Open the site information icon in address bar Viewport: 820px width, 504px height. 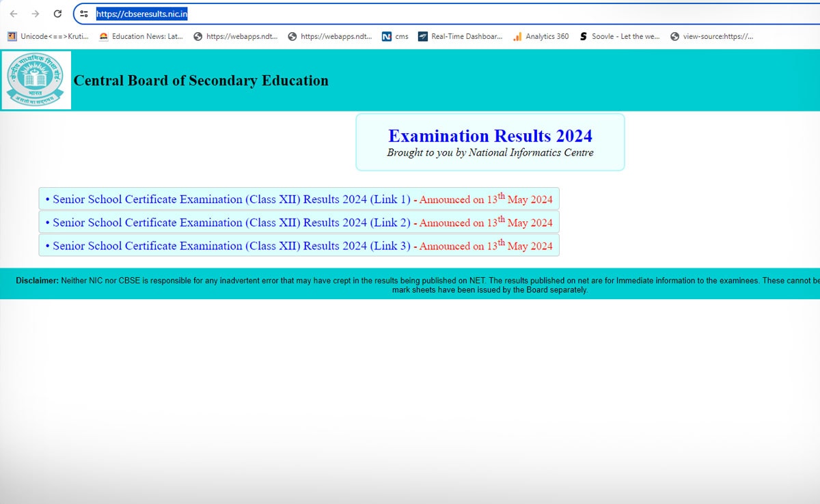(84, 14)
